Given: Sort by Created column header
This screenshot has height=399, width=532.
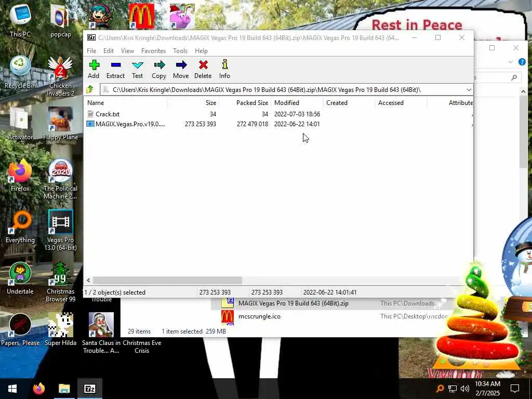Looking at the screenshot, I should pyautogui.click(x=349, y=103).
